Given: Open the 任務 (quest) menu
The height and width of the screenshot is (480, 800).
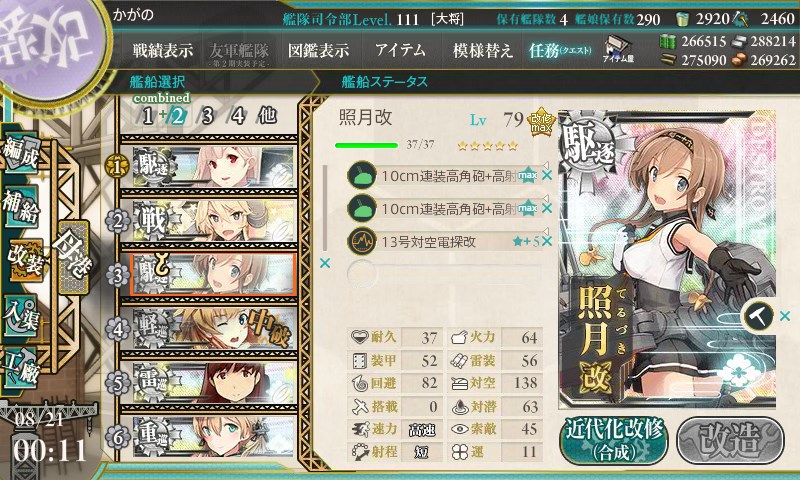Looking at the screenshot, I should tap(560, 50).
